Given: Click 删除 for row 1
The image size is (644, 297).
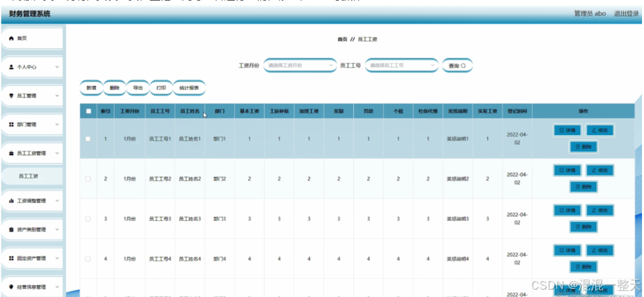Looking at the screenshot, I should click(x=583, y=146).
